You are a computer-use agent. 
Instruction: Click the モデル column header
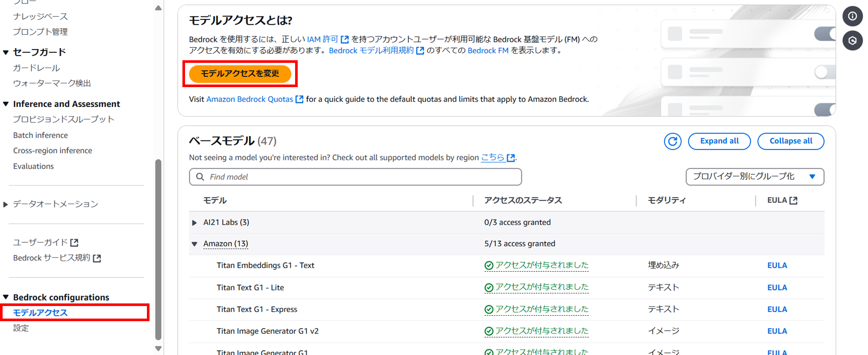(215, 200)
